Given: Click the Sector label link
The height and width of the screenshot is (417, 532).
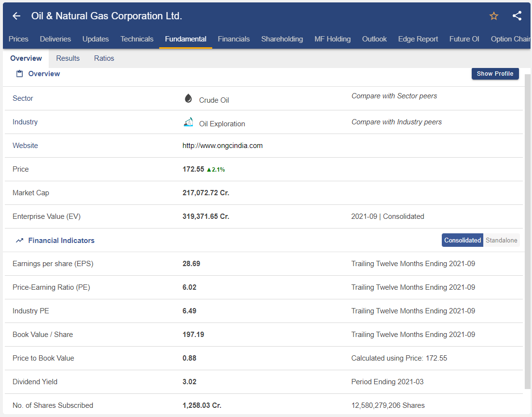Looking at the screenshot, I should [x=23, y=98].
